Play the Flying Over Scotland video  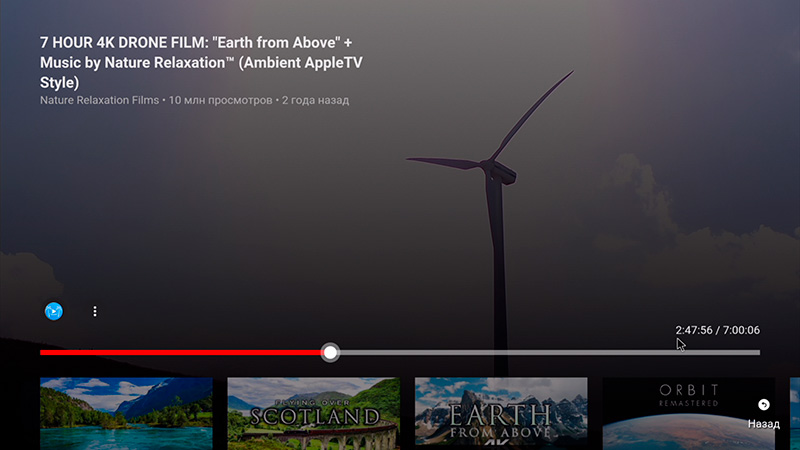coord(313,413)
